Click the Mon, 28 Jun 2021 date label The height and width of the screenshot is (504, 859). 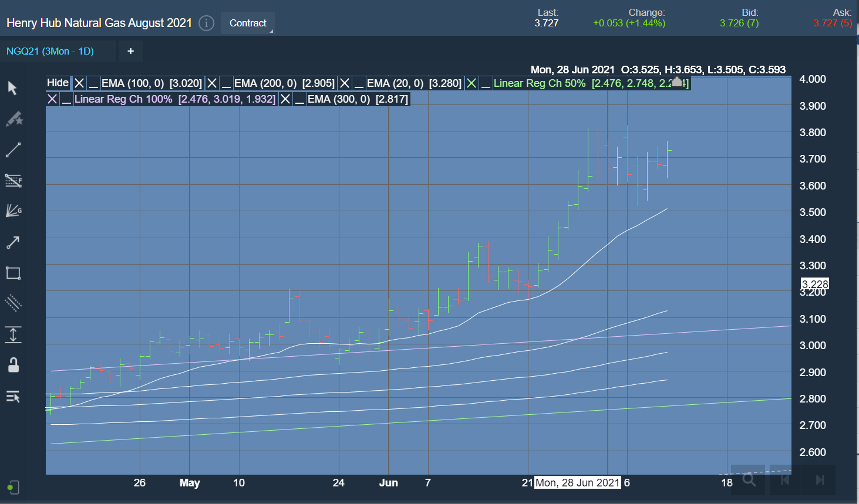pos(577,482)
